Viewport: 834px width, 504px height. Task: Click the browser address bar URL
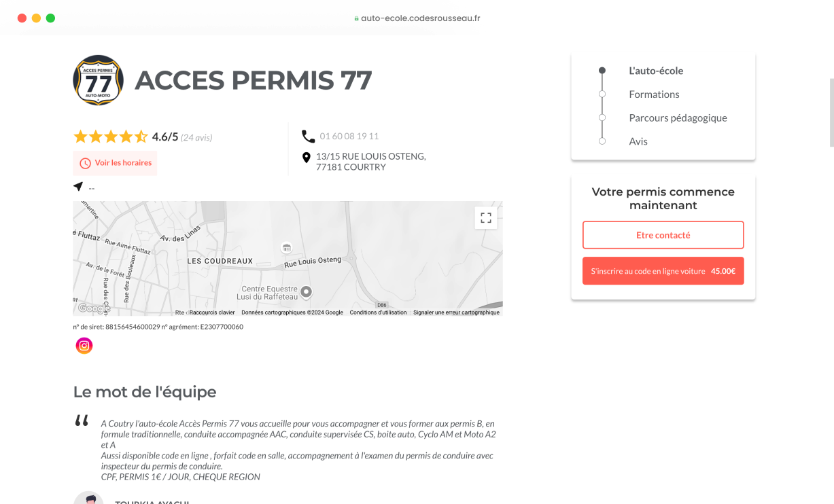coord(420,18)
